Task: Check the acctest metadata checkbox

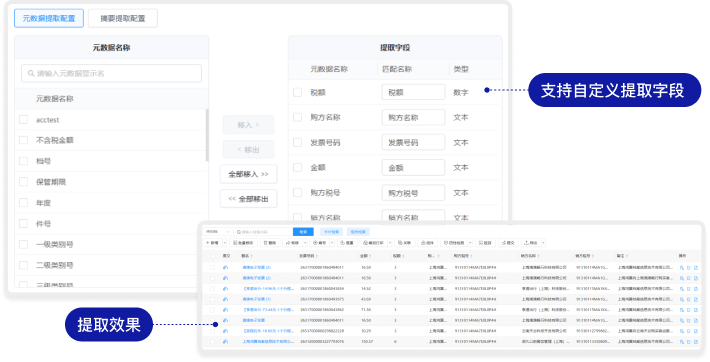Action: (24, 120)
